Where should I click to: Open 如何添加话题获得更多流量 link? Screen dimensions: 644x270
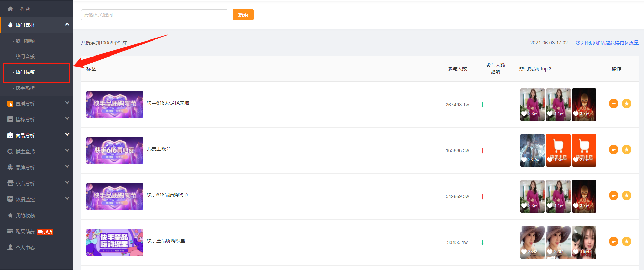coord(610,43)
